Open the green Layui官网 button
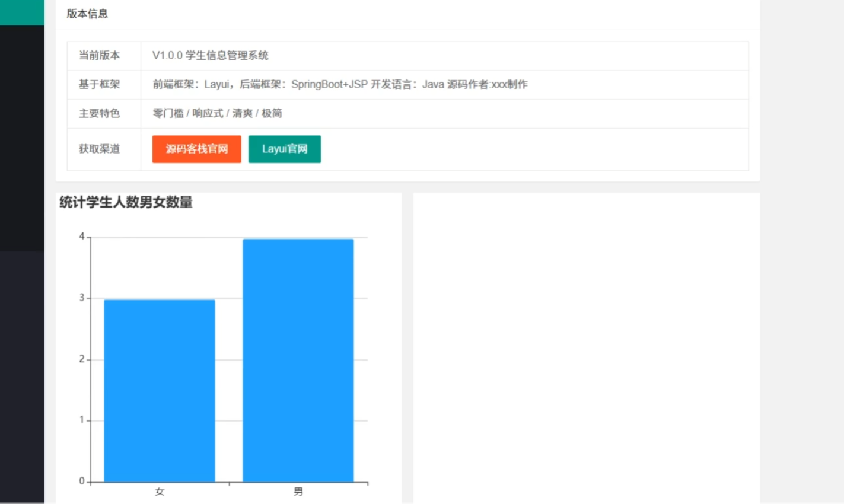The width and height of the screenshot is (844, 504). [284, 149]
